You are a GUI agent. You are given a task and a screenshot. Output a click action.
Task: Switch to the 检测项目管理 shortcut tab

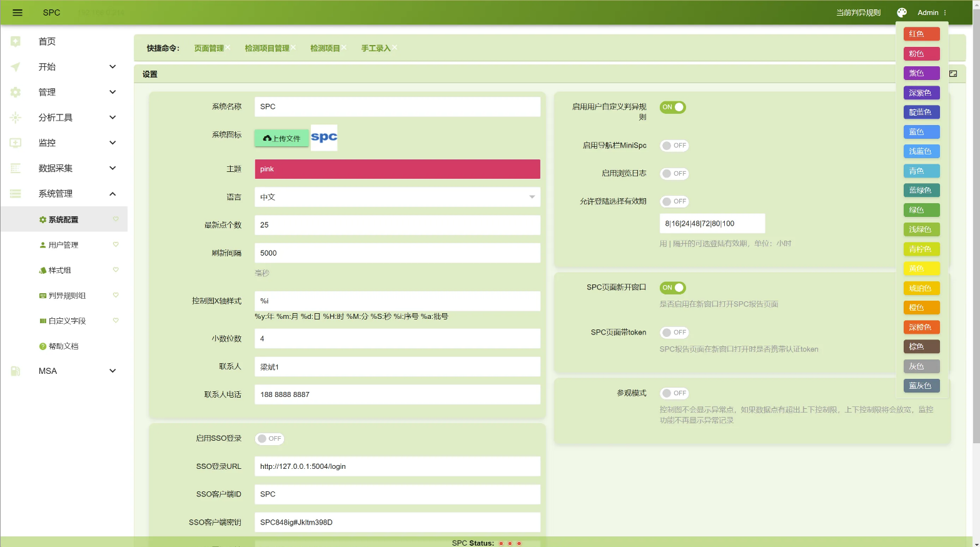click(x=267, y=48)
